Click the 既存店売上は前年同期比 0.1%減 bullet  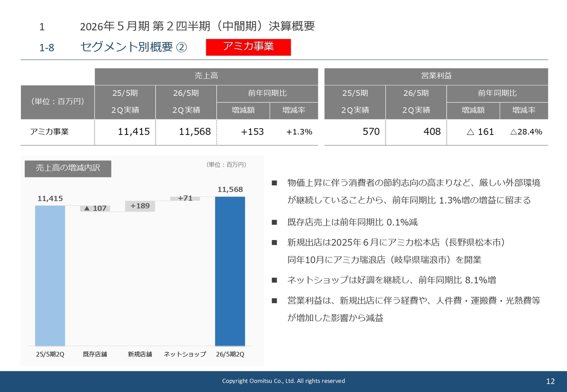pyautogui.click(x=352, y=222)
